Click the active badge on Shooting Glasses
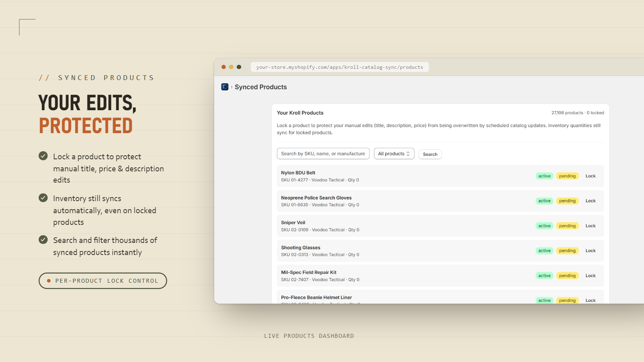The height and width of the screenshot is (362, 644). tap(545, 251)
